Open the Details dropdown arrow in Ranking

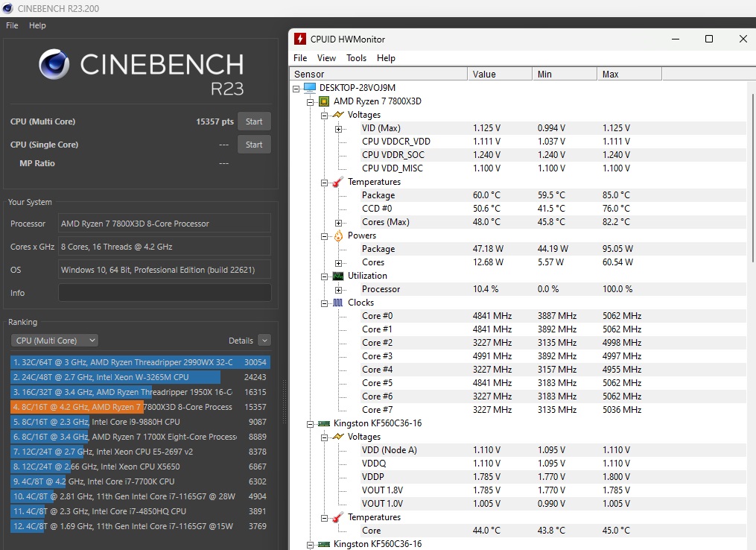coord(264,341)
